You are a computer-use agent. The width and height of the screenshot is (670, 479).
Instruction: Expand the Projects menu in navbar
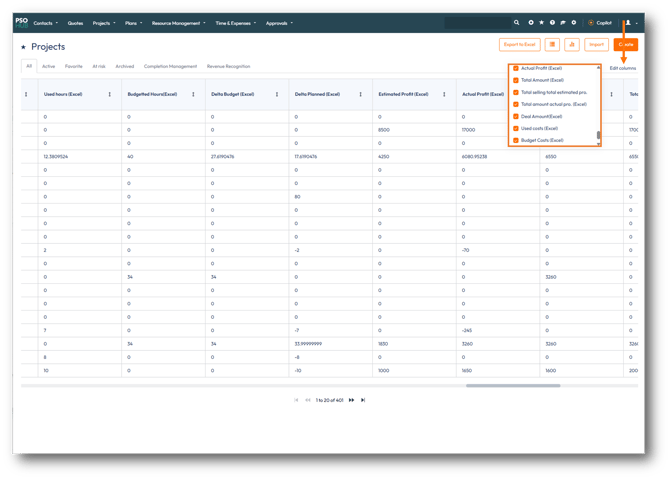coord(104,23)
